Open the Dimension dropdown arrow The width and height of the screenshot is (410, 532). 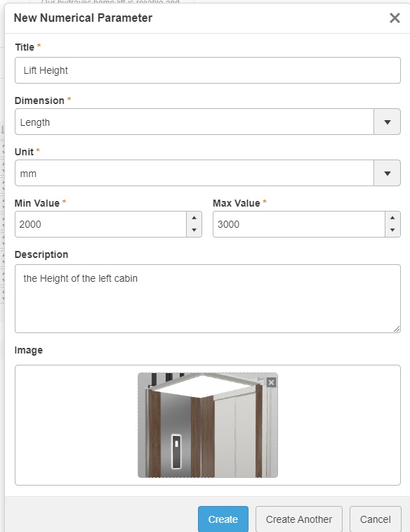coord(388,122)
